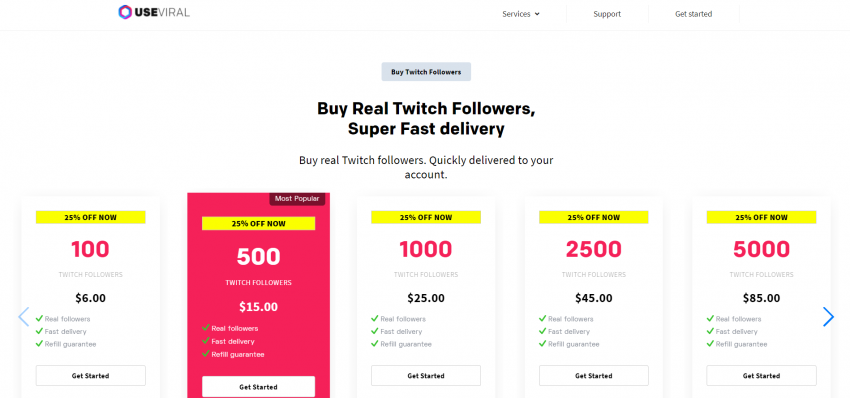Get Started with 5000 followers plan
850x398 pixels.
[x=761, y=376]
